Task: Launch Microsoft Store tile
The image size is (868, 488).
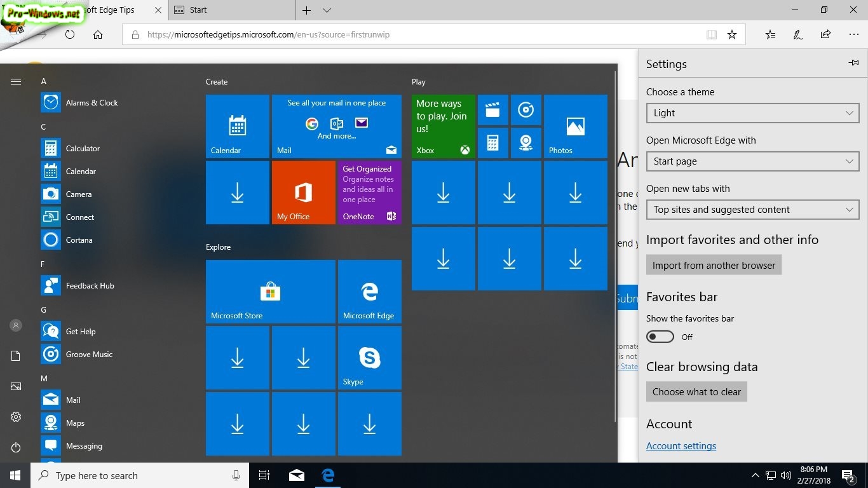Action: tap(270, 292)
